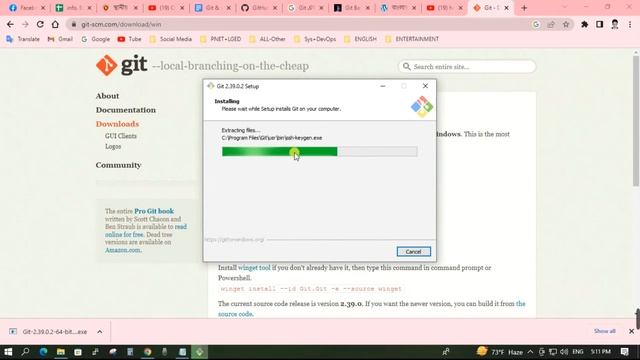Viewport: 640px width, 360px height.
Task: Click the git logo on the website
Action: click(122, 65)
